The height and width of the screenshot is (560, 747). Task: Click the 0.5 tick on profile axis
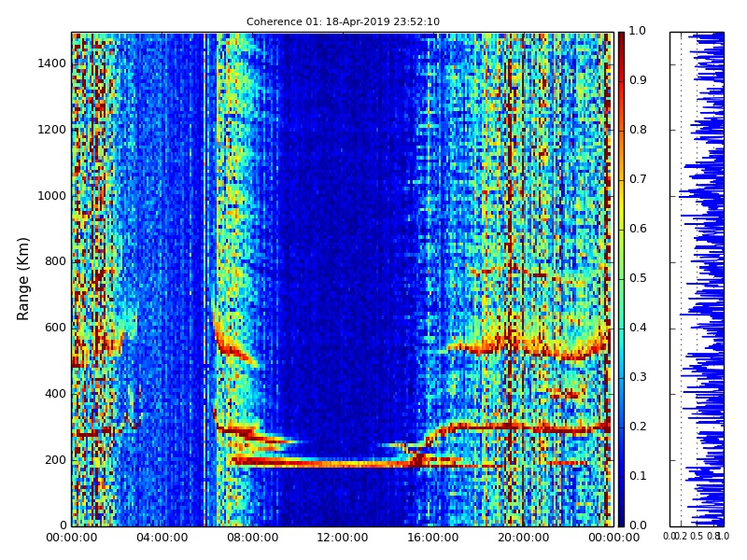coord(697,537)
